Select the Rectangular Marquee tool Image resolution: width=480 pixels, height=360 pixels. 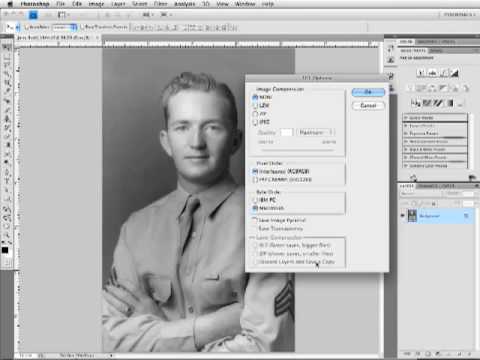pyautogui.click(x=6, y=56)
